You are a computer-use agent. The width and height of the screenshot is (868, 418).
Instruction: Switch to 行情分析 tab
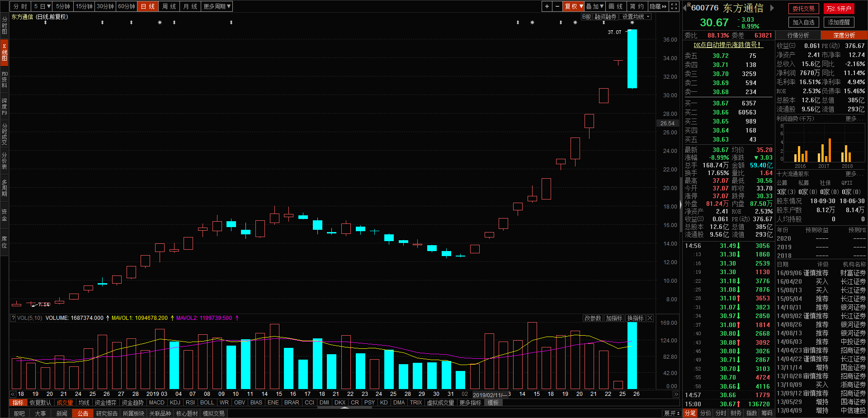coord(798,35)
